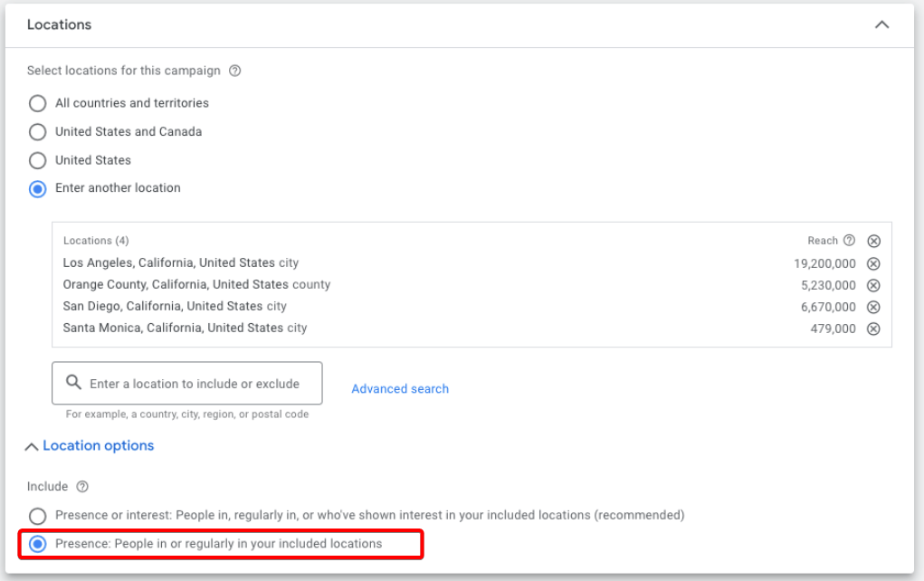
Task: Choose the United States radio button
Action: pyautogui.click(x=38, y=160)
